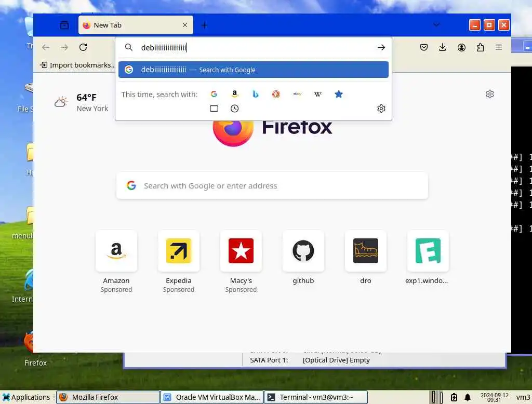
Task: Open the Applications menu in taskbar
Action: (x=26, y=397)
